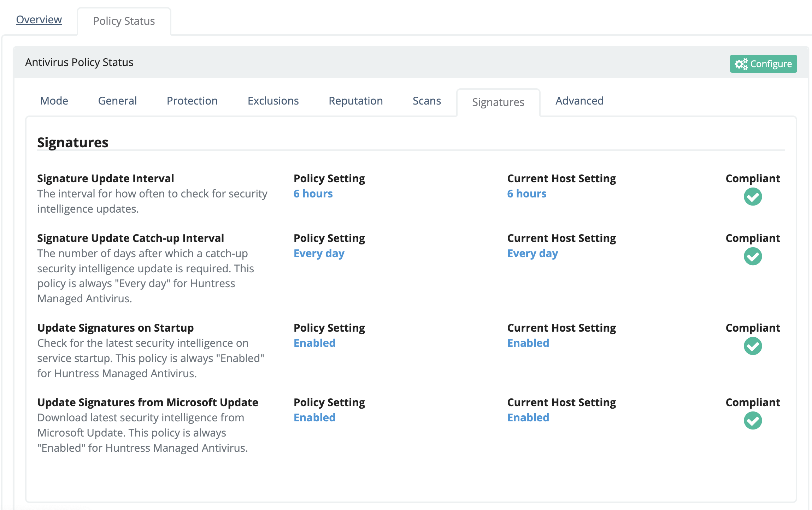This screenshot has width=812, height=510.
Task: Click compliant checkmark for Update Signatures on Startup
Action: pyautogui.click(x=753, y=346)
